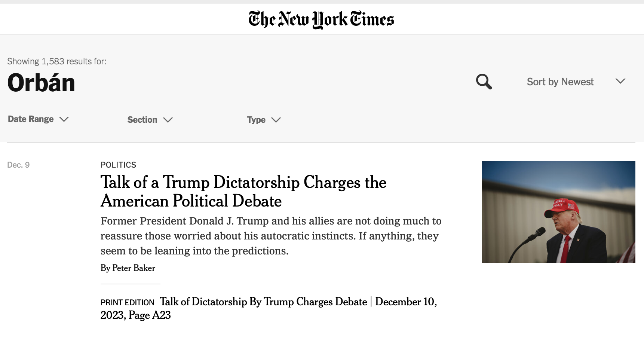Click the arrow icon beside Date Range
The image size is (644, 339).
64,119
